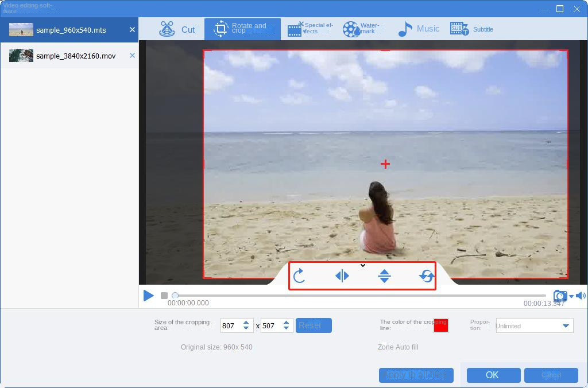Play the video preview
The width and height of the screenshot is (588, 388).
[149, 296]
